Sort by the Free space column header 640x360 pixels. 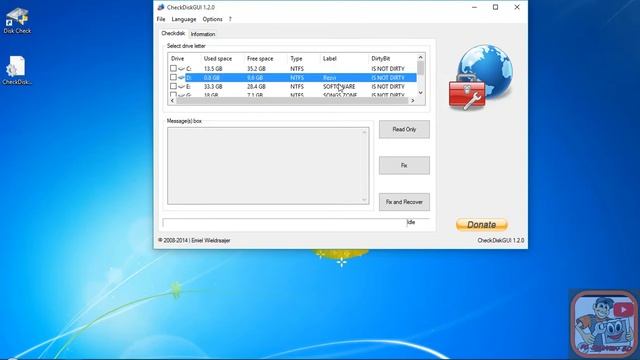click(x=260, y=59)
